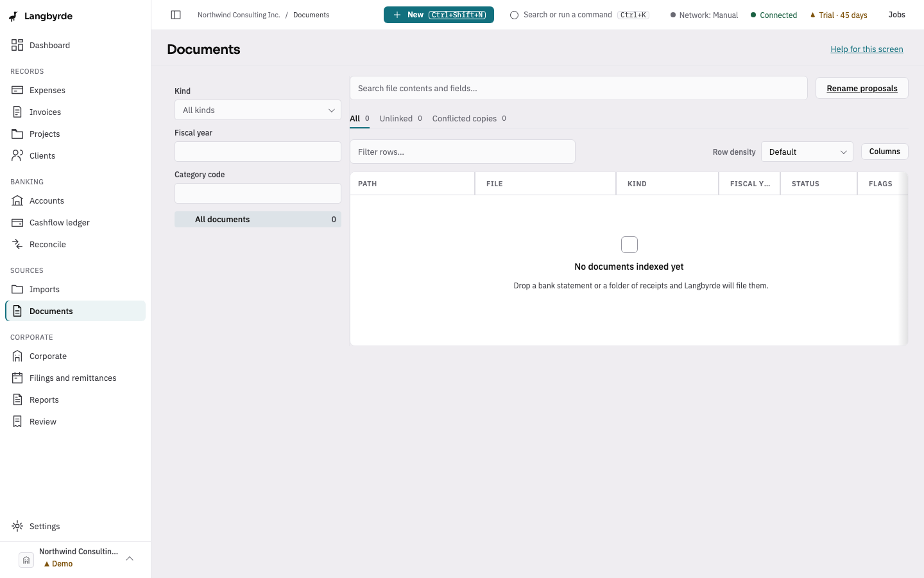Image resolution: width=924 pixels, height=578 pixels.
Task: Toggle the sidebar panel icon
Action: tap(176, 15)
